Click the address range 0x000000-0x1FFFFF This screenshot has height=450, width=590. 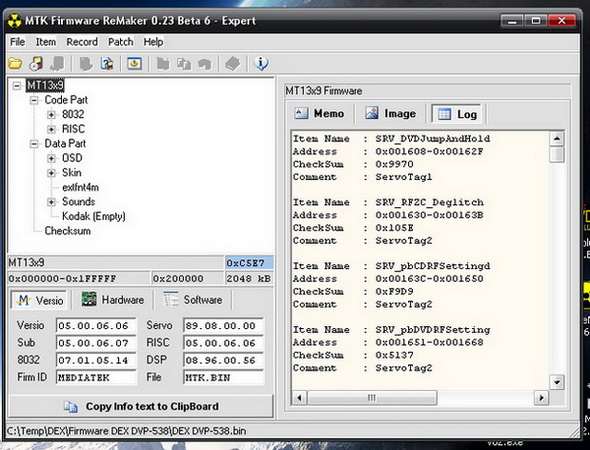[78, 279]
